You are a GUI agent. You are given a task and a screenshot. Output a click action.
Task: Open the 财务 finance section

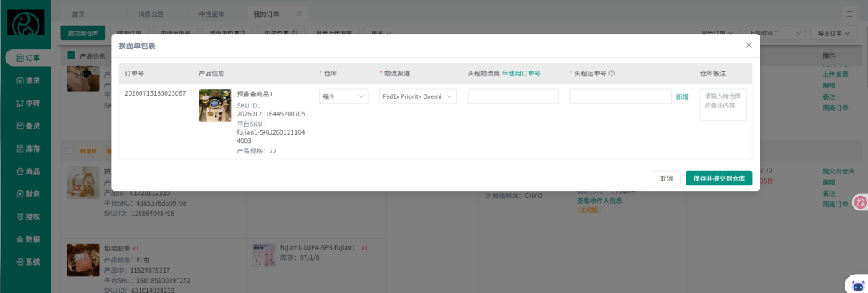click(x=27, y=194)
